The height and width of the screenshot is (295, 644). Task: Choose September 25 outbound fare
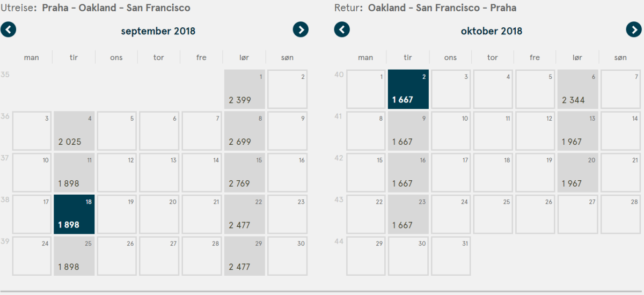coord(74,256)
